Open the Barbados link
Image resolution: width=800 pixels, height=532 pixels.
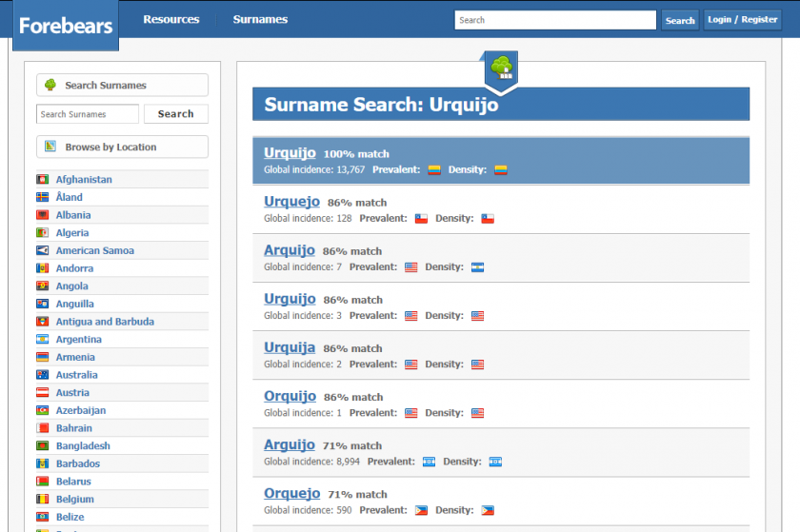[x=78, y=463]
